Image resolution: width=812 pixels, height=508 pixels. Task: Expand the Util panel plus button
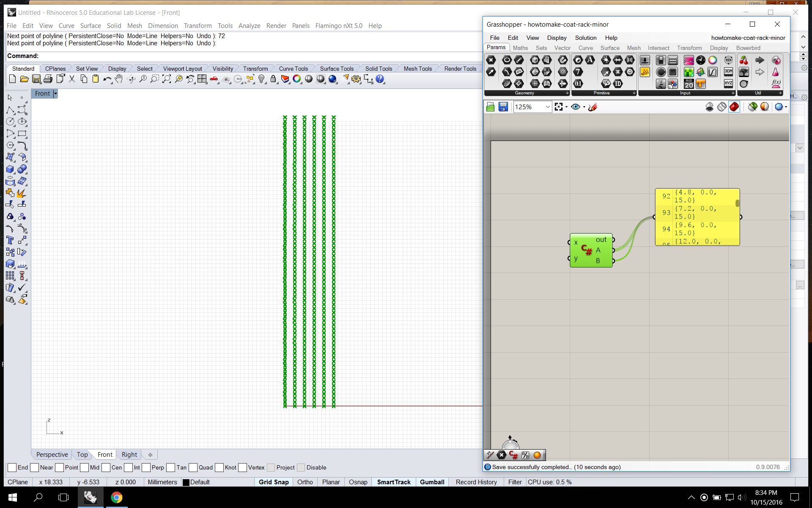pyautogui.click(x=780, y=93)
